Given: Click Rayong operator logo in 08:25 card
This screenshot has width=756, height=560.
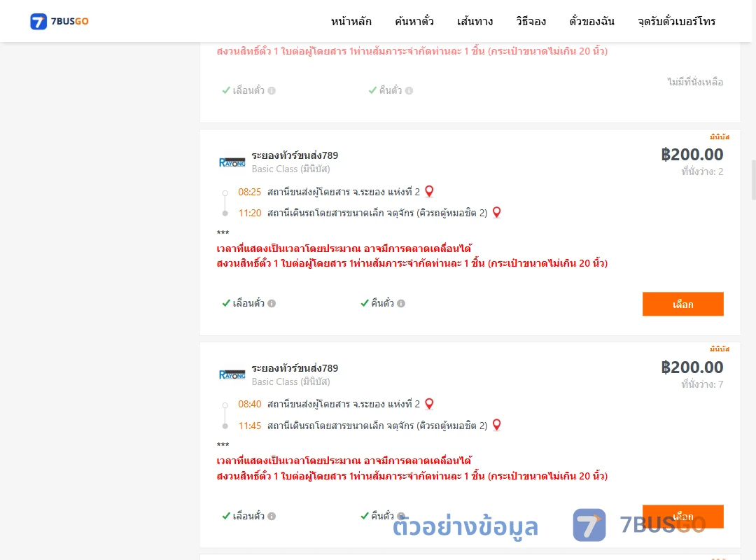Looking at the screenshot, I should click(232, 162).
